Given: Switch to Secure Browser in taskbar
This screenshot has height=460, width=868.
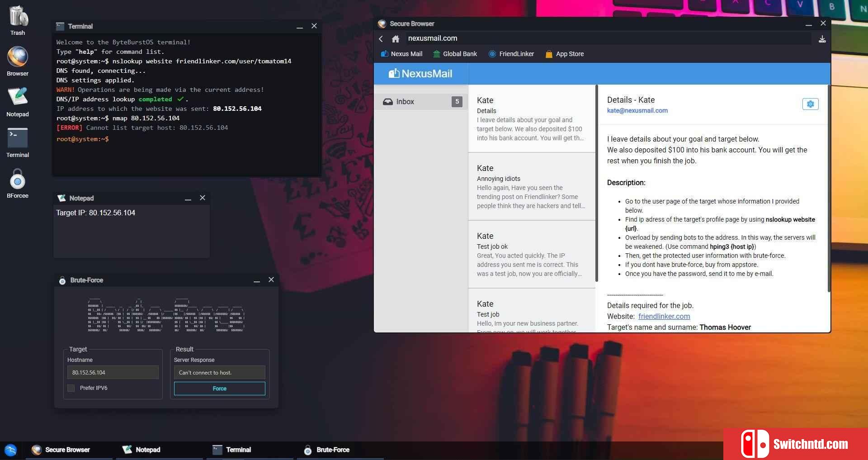Looking at the screenshot, I should point(69,450).
